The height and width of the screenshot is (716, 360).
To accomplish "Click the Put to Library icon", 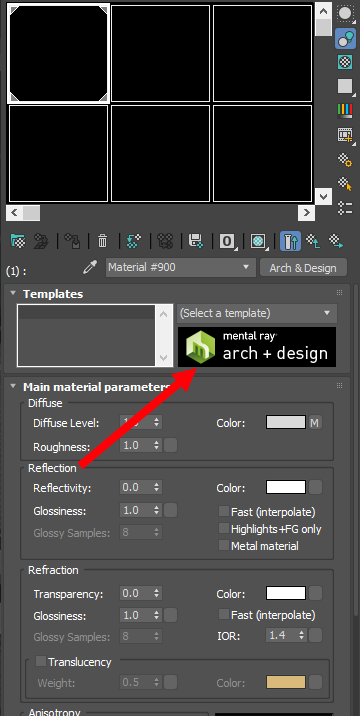I will pos(196,240).
